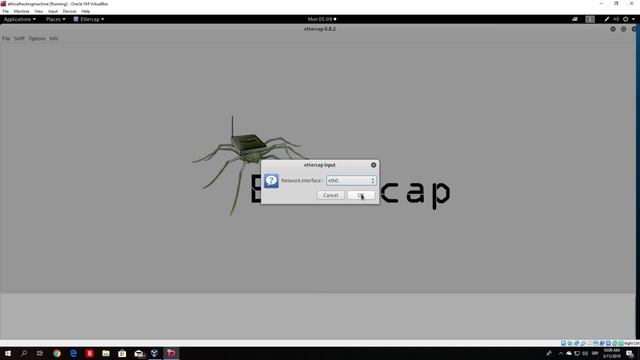Open the Applications menu in Kali panel
The image size is (640, 360).
coord(19,19)
